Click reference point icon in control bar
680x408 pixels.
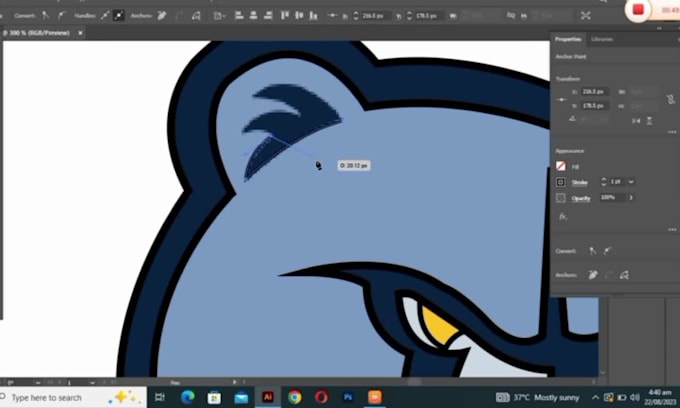tap(332, 16)
